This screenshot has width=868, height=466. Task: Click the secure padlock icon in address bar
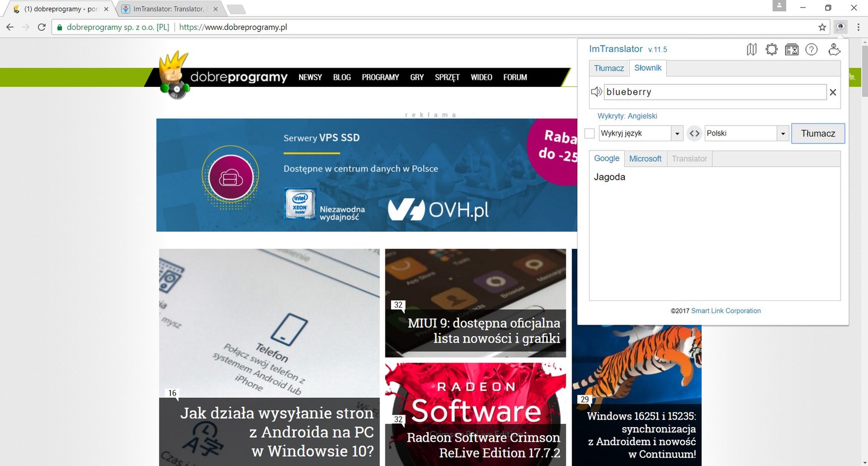60,27
